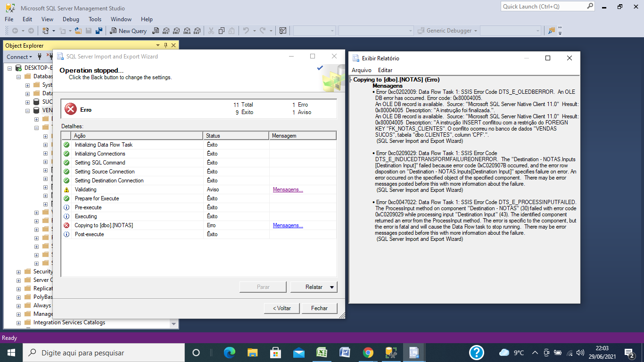The width and height of the screenshot is (644, 362).
Task: Select the Post-execute row
Action: (199, 234)
